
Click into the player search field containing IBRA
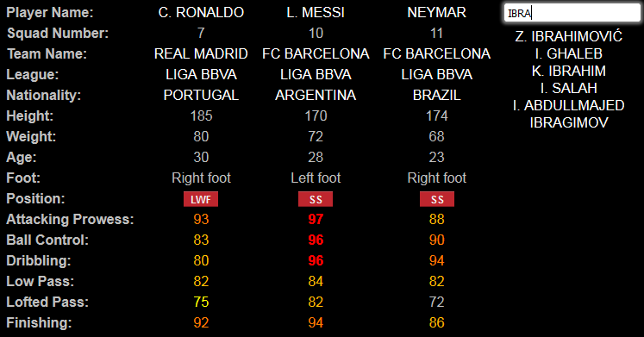pos(572,13)
